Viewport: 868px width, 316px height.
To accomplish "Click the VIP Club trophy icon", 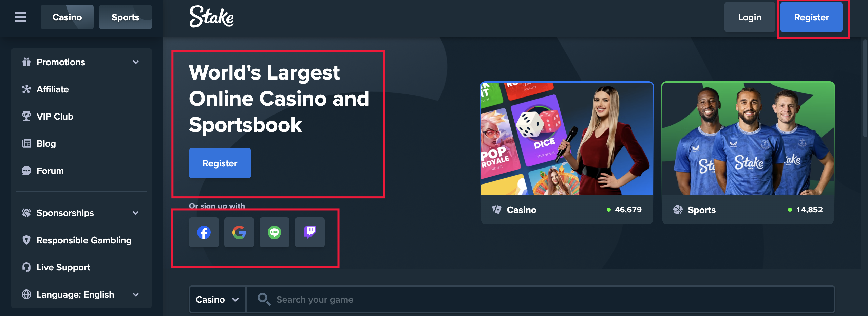I will click(x=26, y=116).
